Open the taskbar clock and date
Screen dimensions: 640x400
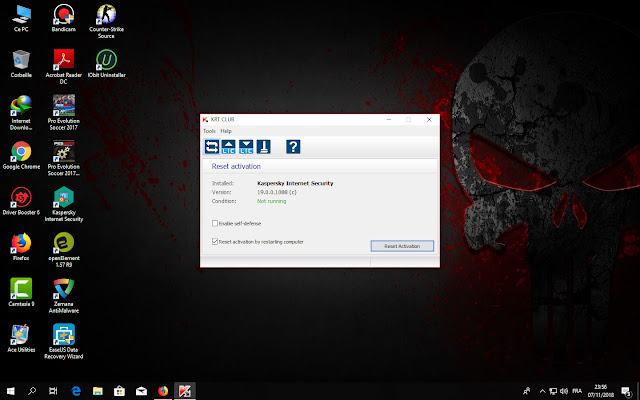pos(601,391)
